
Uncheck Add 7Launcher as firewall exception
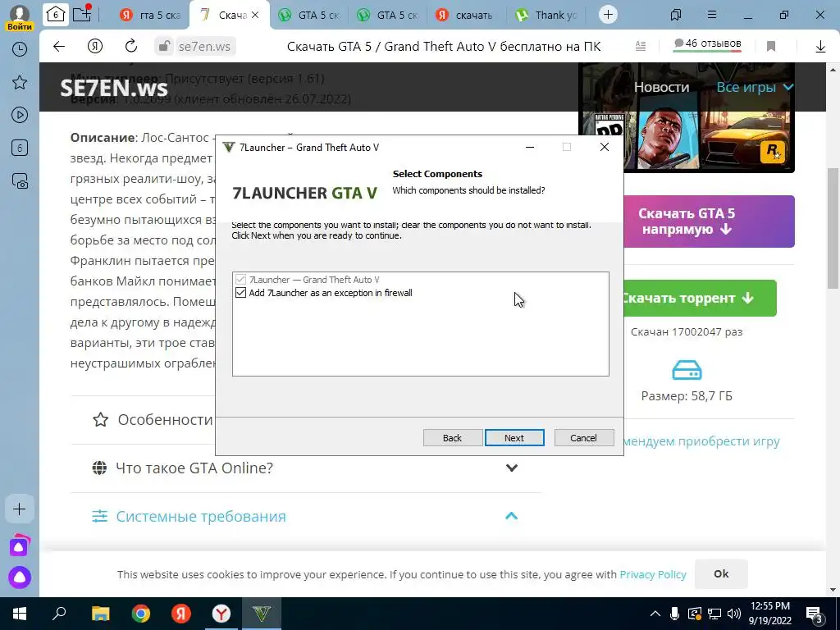[240, 293]
